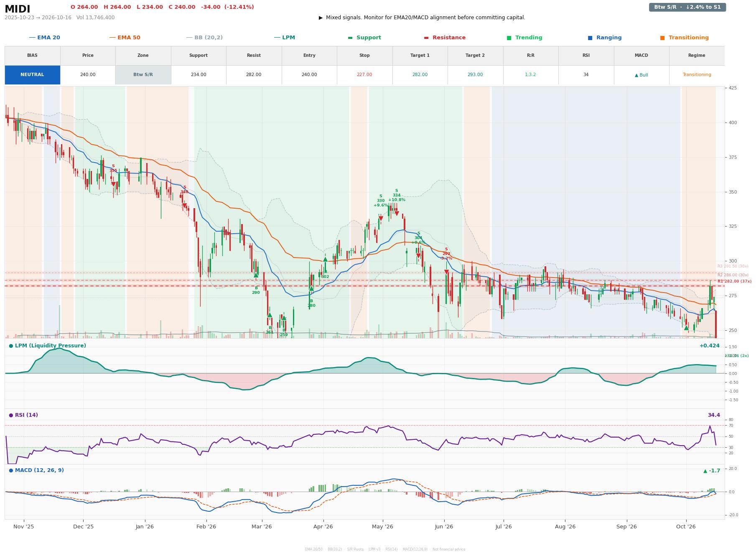The width and height of the screenshot is (756, 556).
Task: Click the blue dot beside MACD panel title
Action: tap(11, 470)
